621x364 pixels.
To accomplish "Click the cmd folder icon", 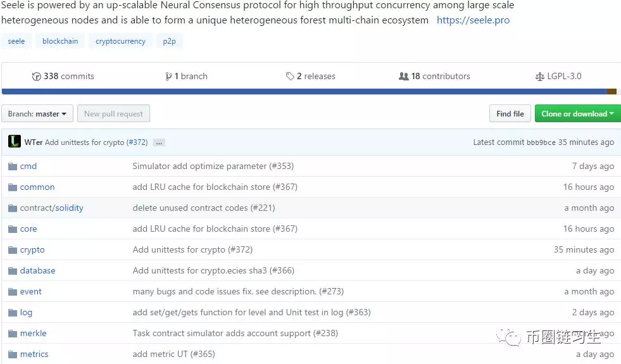I will (x=13, y=166).
